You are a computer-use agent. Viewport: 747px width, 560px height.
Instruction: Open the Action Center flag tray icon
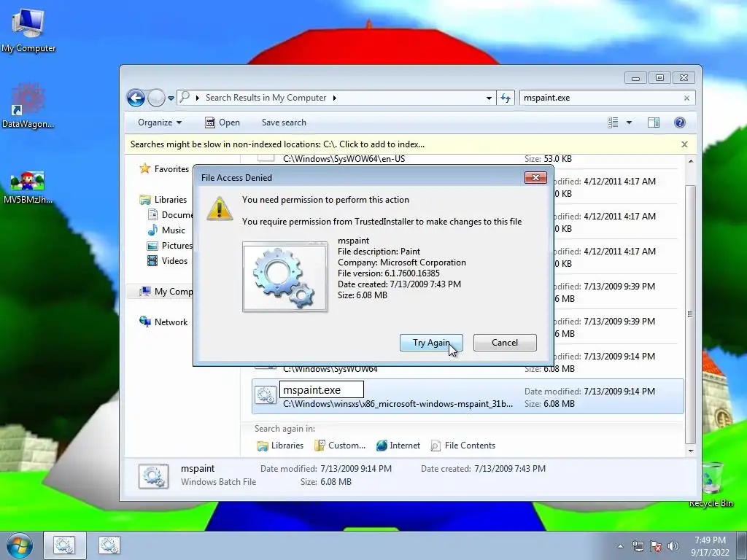point(656,546)
